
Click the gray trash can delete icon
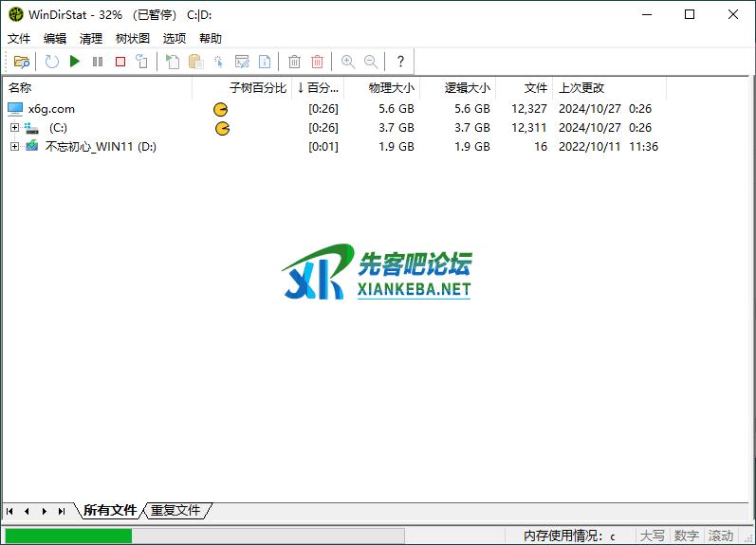click(x=294, y=62)
